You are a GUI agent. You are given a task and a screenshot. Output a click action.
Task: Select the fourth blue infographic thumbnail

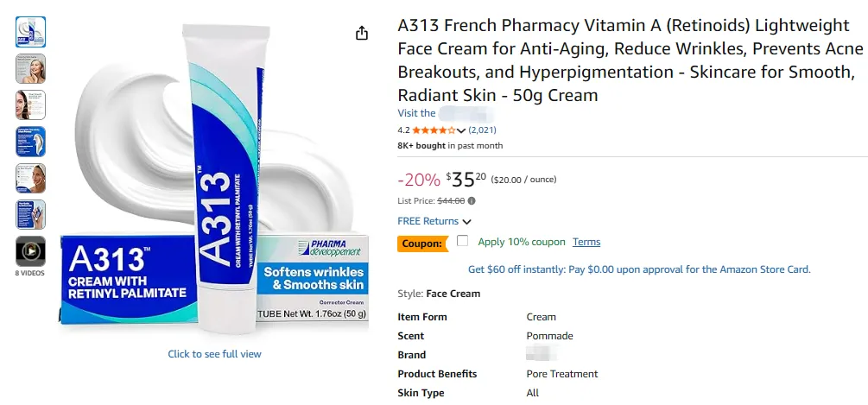pyautogui.click(x=31, y=141)
